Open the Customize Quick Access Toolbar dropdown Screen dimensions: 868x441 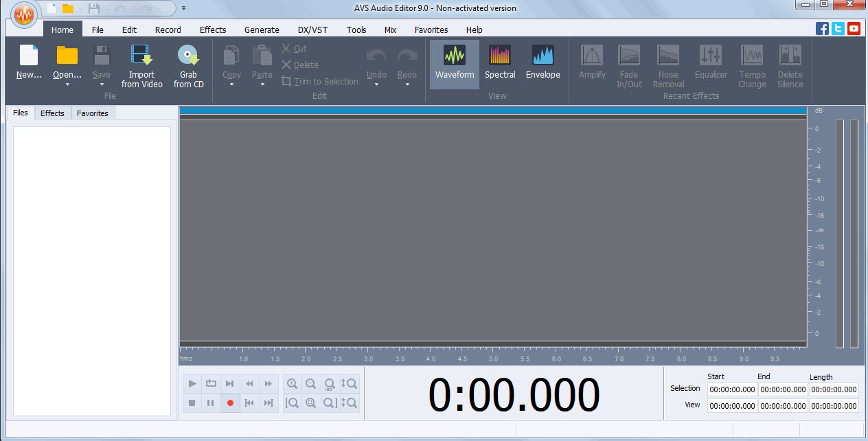(x=183, y=8)
